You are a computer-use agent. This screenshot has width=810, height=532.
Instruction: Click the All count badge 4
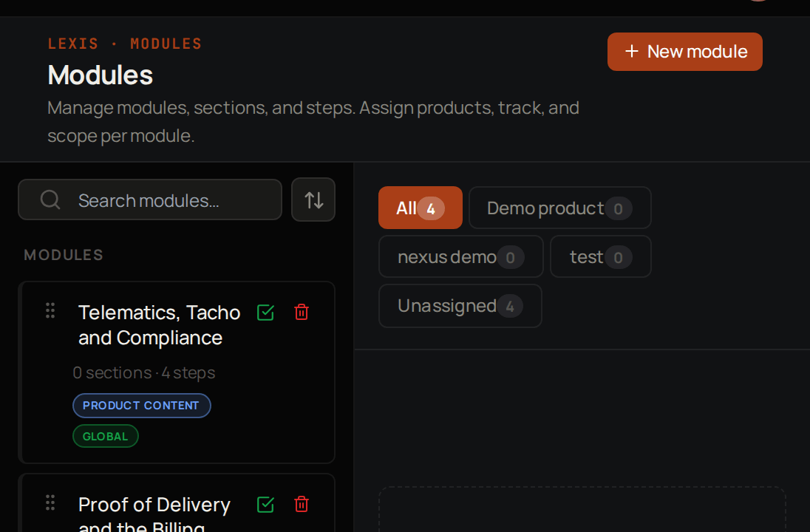[x=431, y=208]
